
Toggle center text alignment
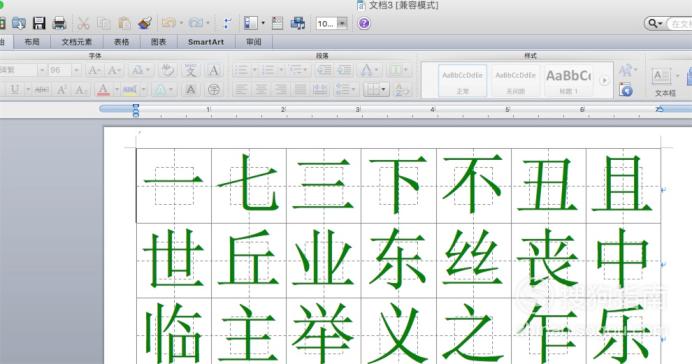261,90
